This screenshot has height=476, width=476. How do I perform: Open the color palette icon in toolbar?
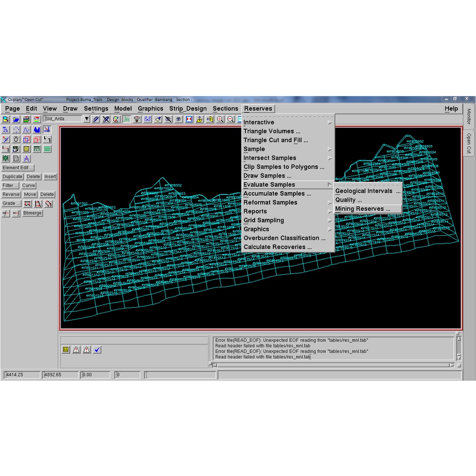click(x=116, y=119)
